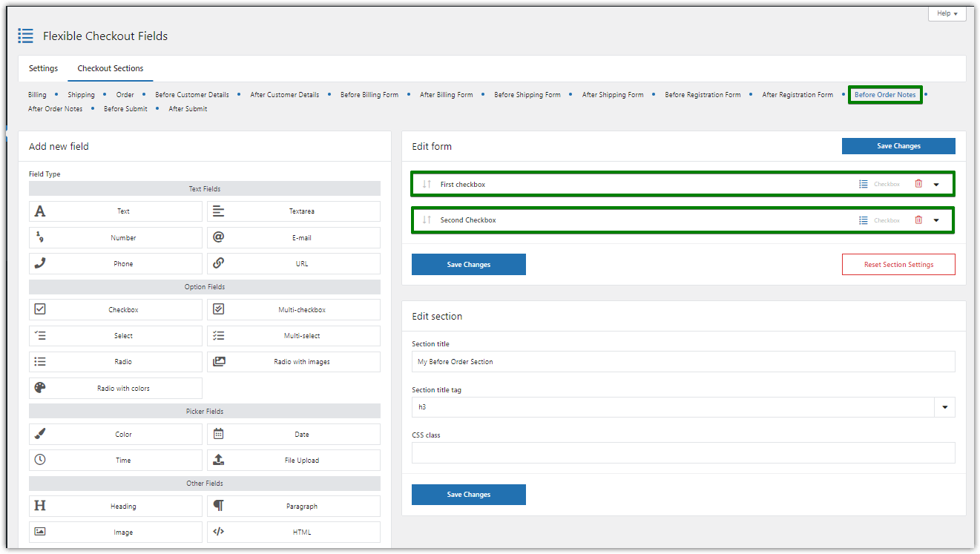
Task: Open the Help menu
Action: pos(946,13)
